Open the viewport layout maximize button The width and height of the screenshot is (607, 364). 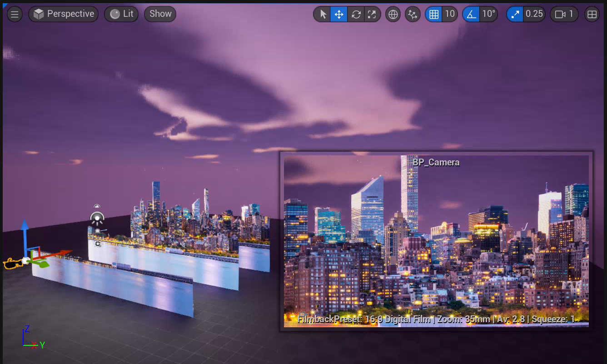click(x=592, y=15)
